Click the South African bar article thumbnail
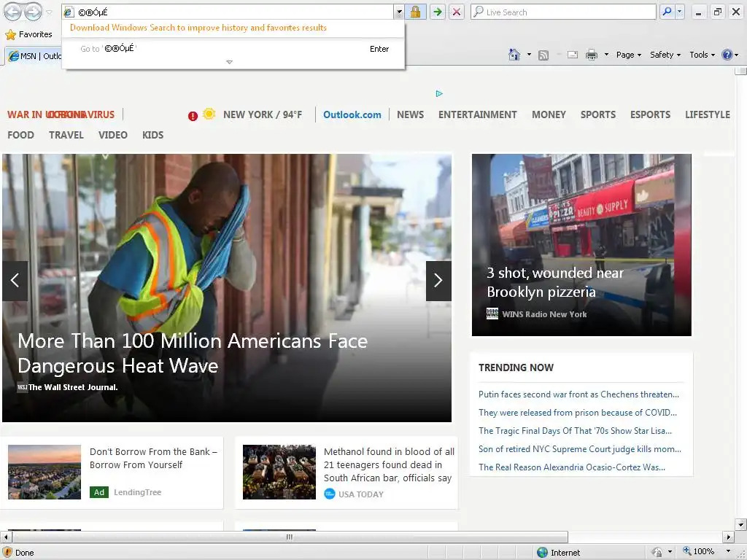Image resolution: width=747 pixels, height=560 pixels. click(279, 472)
